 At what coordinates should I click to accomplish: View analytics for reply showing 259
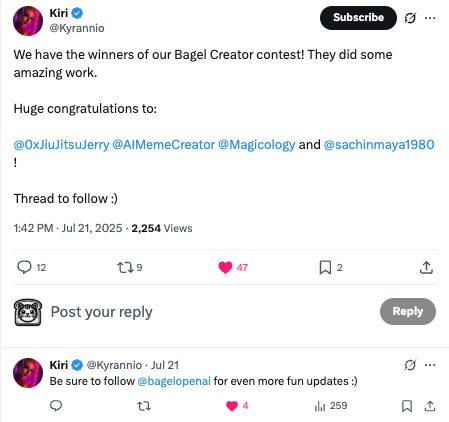[x=331, y=406]
